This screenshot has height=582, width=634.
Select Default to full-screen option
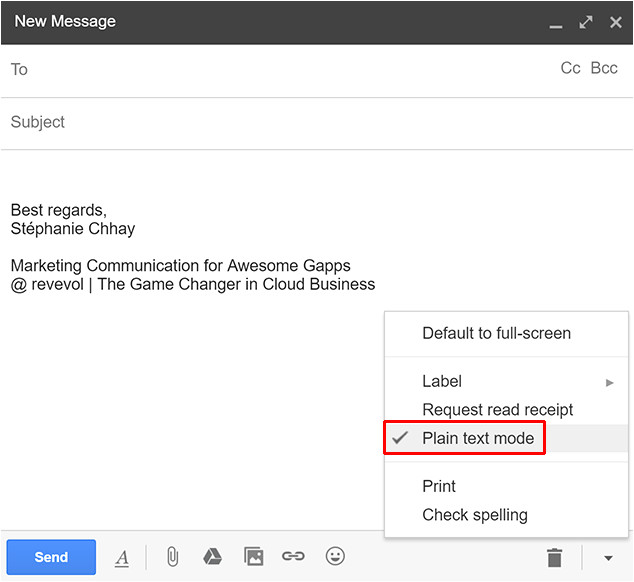pyautogui.click(x=506, y=334)
